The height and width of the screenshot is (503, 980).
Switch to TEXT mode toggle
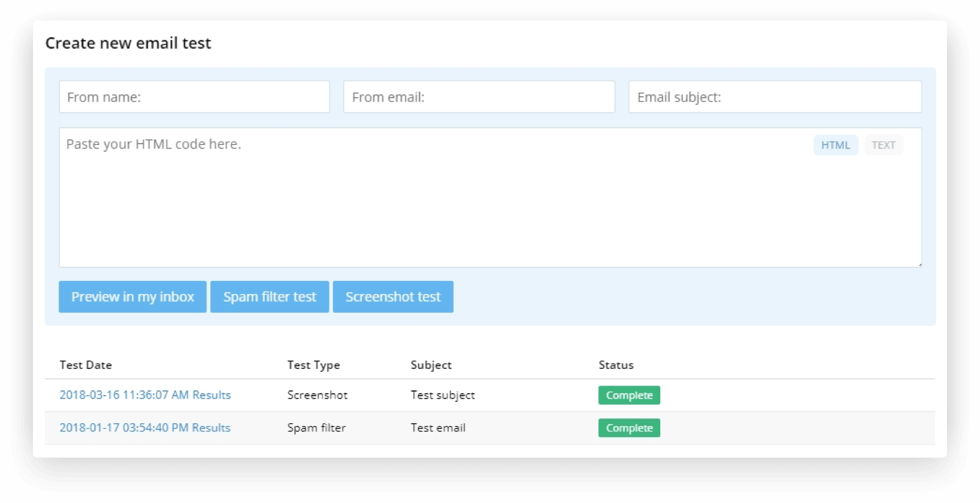[883, 145]
